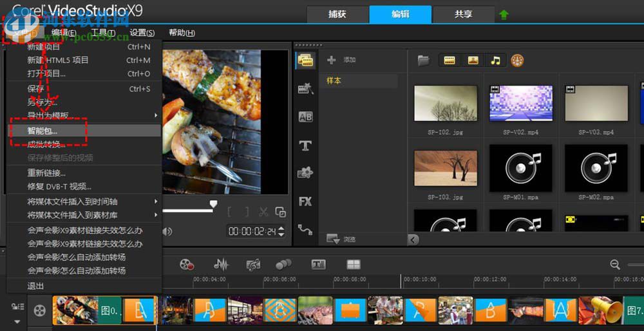Click the 浏览 browse button

(x=341, y=239)
